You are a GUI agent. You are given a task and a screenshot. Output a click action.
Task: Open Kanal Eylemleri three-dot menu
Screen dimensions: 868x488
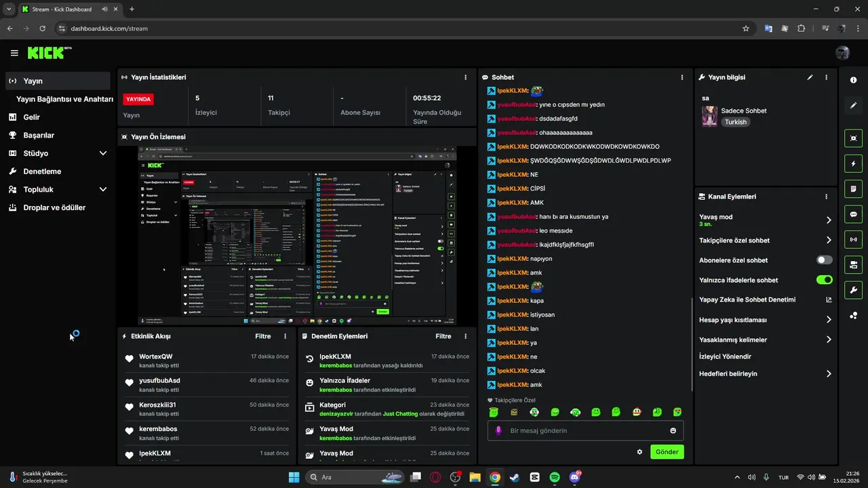826,197
